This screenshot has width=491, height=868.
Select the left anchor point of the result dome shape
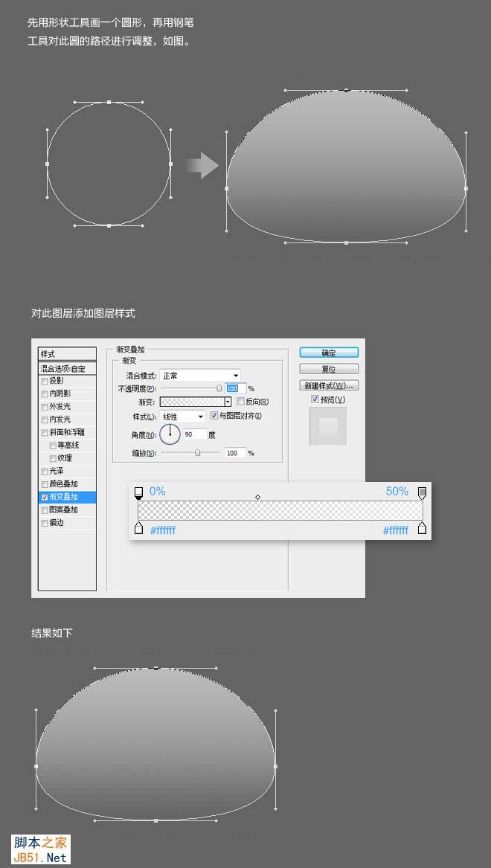pyautogui.click(x=36, y=766)
